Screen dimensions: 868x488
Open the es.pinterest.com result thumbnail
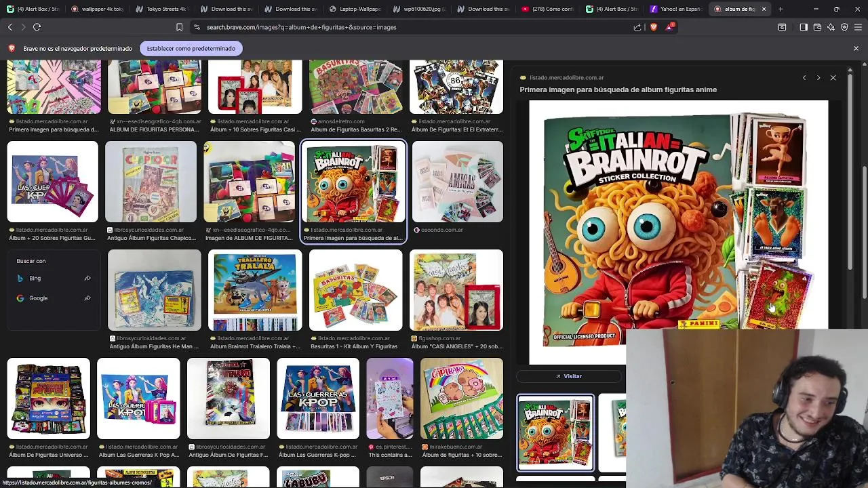coord(390,399)
